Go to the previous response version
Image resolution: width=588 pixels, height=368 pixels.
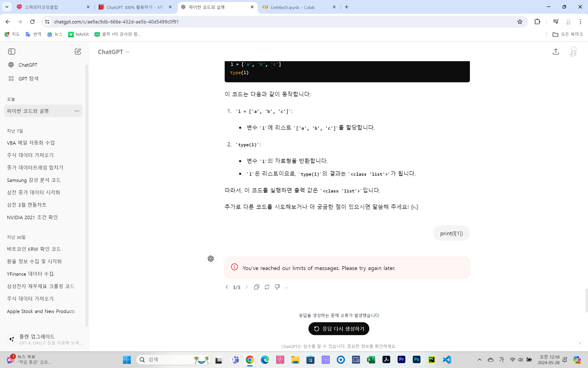227,287
